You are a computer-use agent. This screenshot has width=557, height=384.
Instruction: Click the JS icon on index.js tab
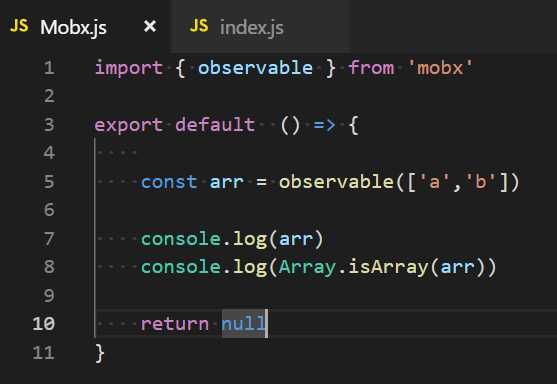[x=199, y=26]
